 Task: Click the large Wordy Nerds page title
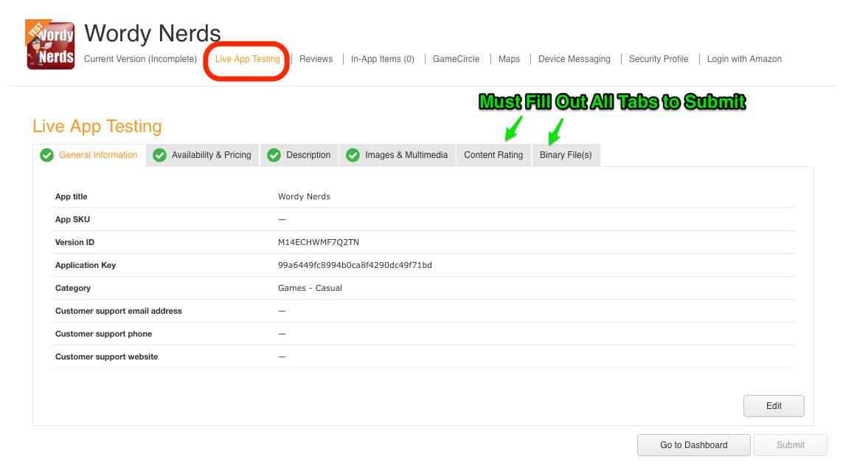152,33
